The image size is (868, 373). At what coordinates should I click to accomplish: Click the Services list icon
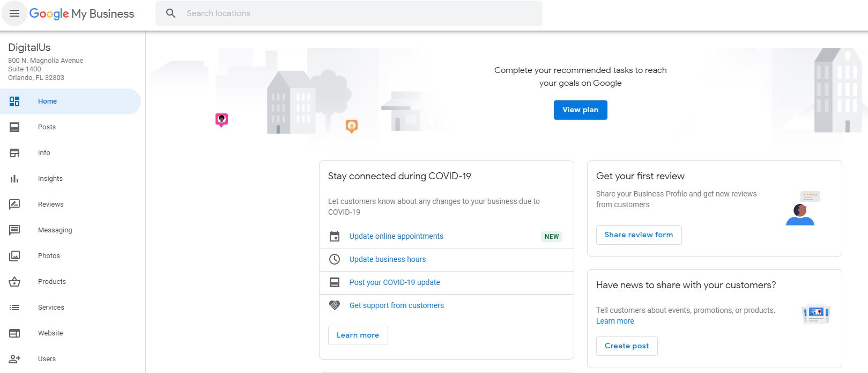(x=14, y=308)
